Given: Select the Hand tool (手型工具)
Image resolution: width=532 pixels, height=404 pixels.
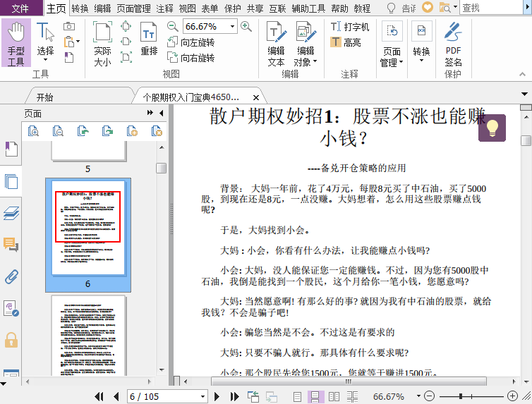Looking at the screenshot, I should pyautogui.click(x=16, y=43).
